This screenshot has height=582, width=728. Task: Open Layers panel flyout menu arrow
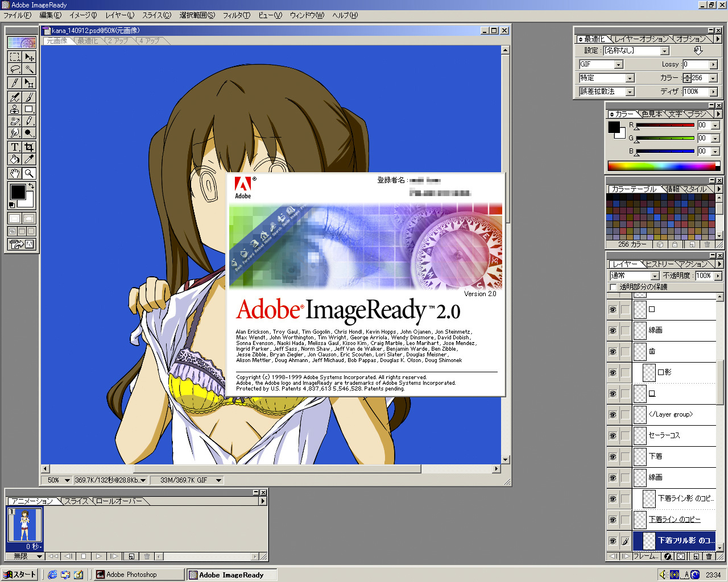point(719,264)
